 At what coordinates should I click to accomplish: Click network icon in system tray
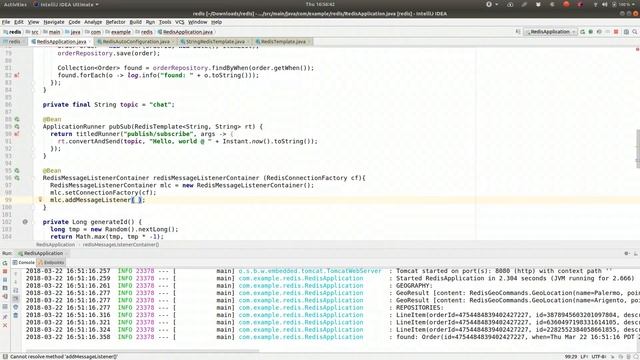tap(595, 4)
